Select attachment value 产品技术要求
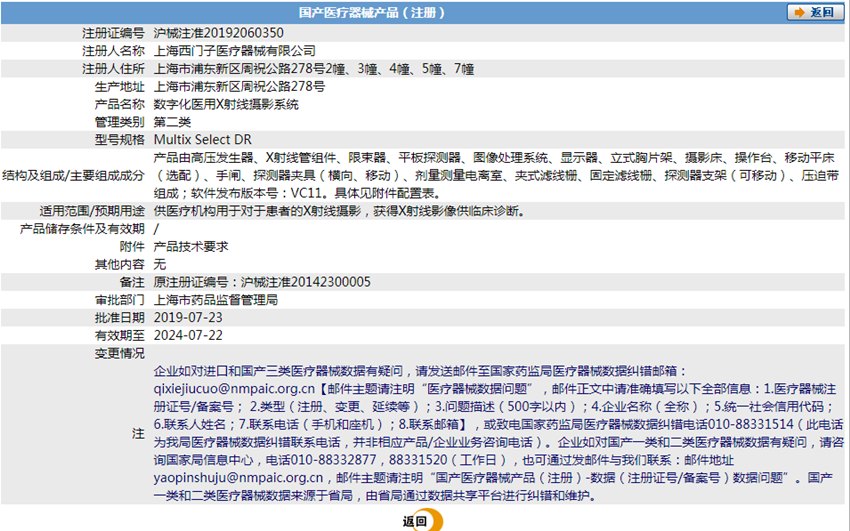This screenshot has height=531, width=850. (191, 247)
